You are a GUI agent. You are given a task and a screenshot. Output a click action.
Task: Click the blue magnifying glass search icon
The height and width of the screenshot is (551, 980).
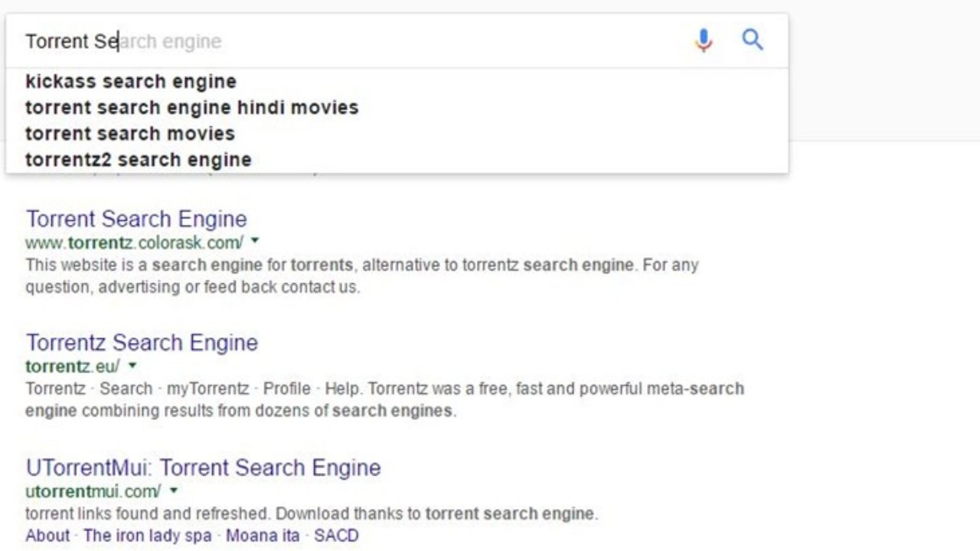[x=753, y=40]
